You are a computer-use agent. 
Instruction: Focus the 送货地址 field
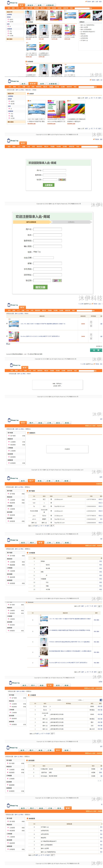[48, 275]
